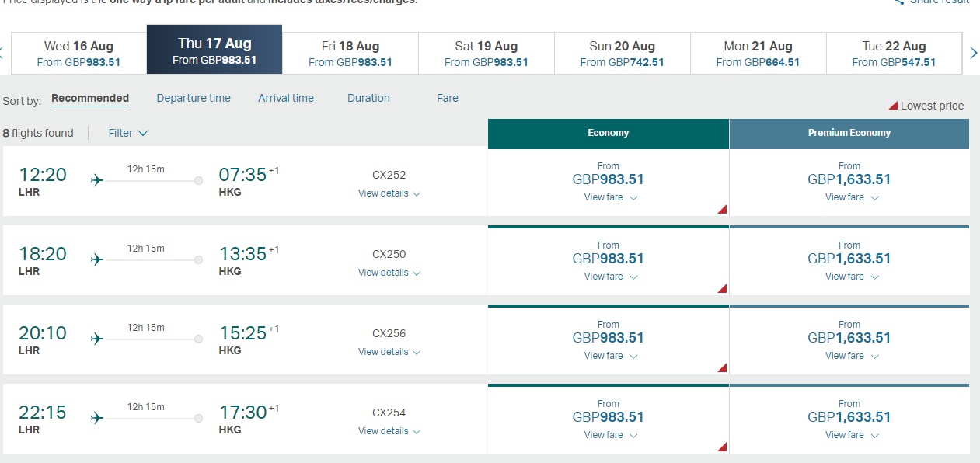Sort flights by Departure time
The height and width of the screenshot is (463, 980).
194,98
